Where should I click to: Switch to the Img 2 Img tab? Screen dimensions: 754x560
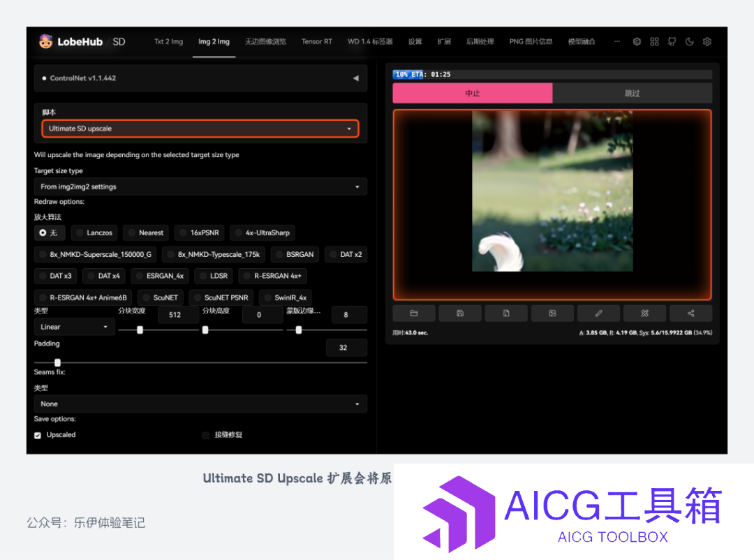point(214,42)
